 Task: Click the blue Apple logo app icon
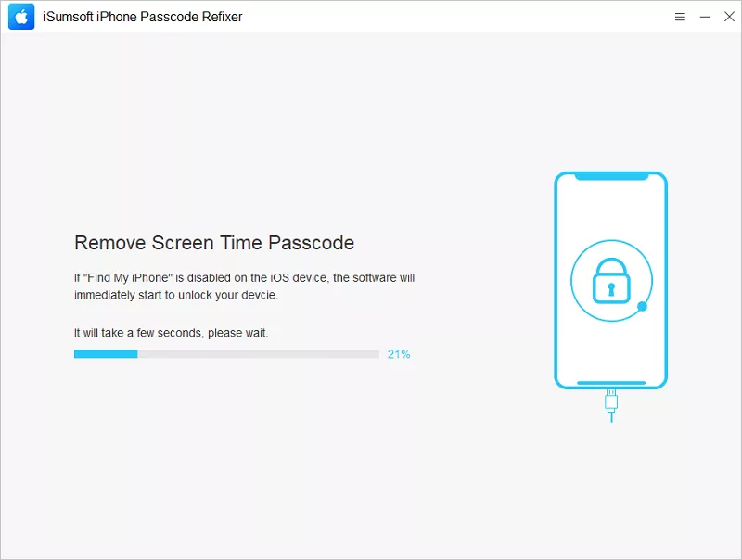tap(22, 17)
